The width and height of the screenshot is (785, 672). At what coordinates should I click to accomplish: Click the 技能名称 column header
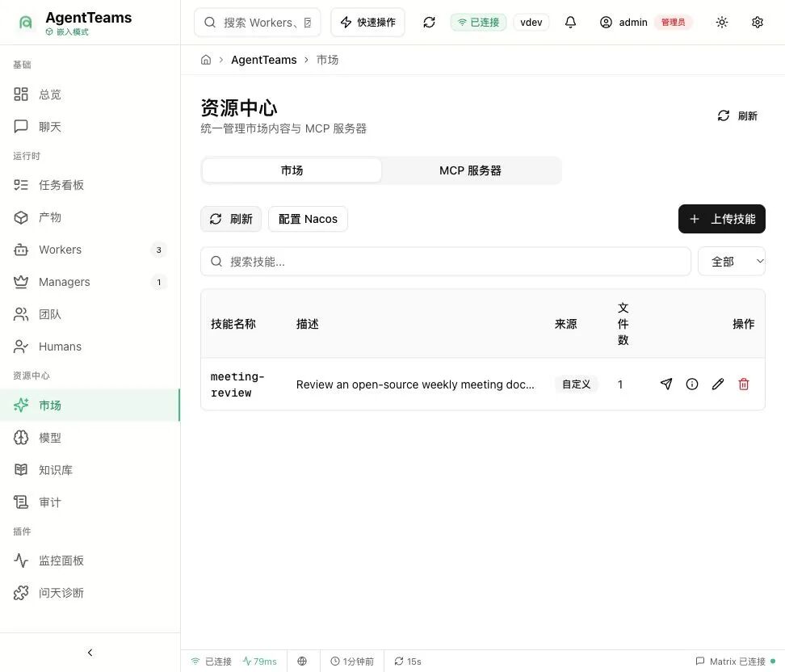[x=233, y=324]
